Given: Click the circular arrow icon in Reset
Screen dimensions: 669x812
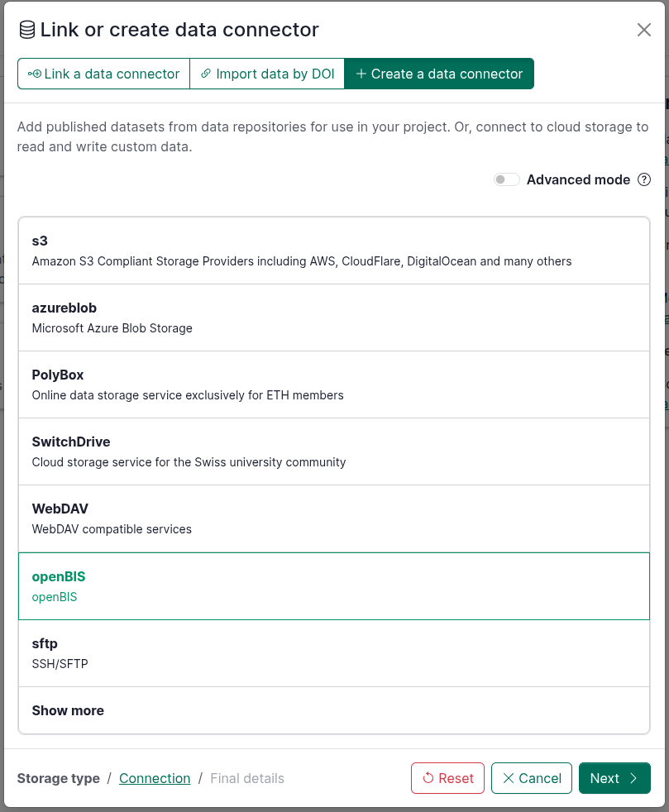Looking at the screenshot, I should (428, 778).
